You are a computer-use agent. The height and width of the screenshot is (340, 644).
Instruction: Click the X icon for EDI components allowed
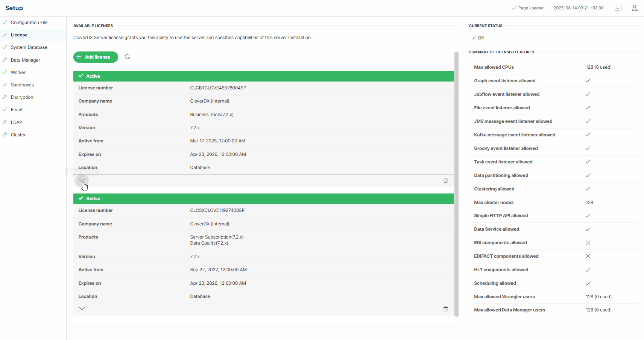click(588, 243)
